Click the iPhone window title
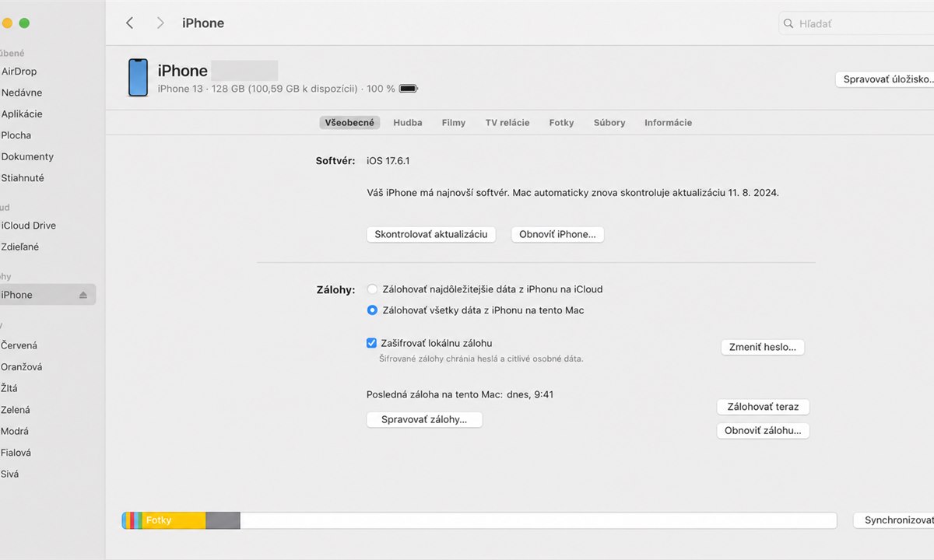Viewport: 934px width, 560px height. click(x=203, y=23)
